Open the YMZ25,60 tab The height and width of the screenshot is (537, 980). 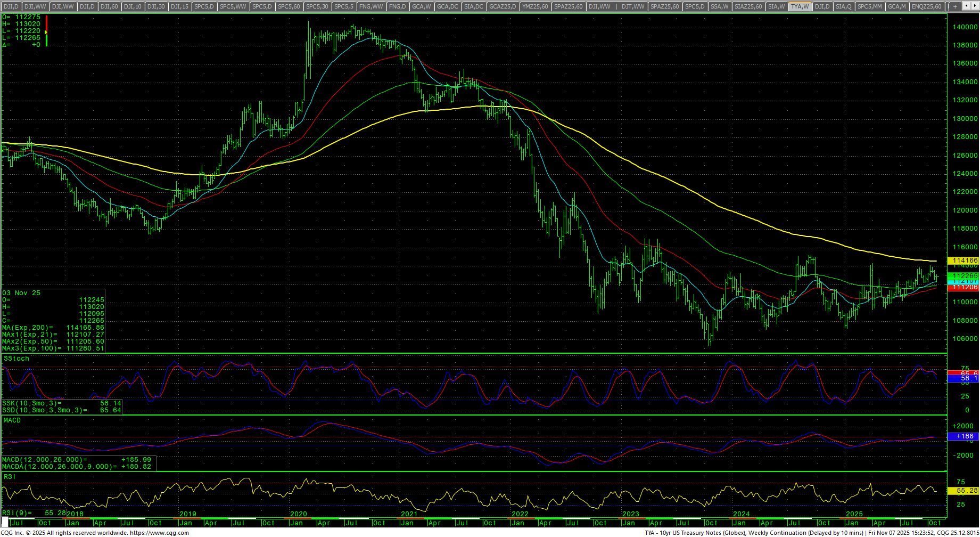click(x=535, y=6)
